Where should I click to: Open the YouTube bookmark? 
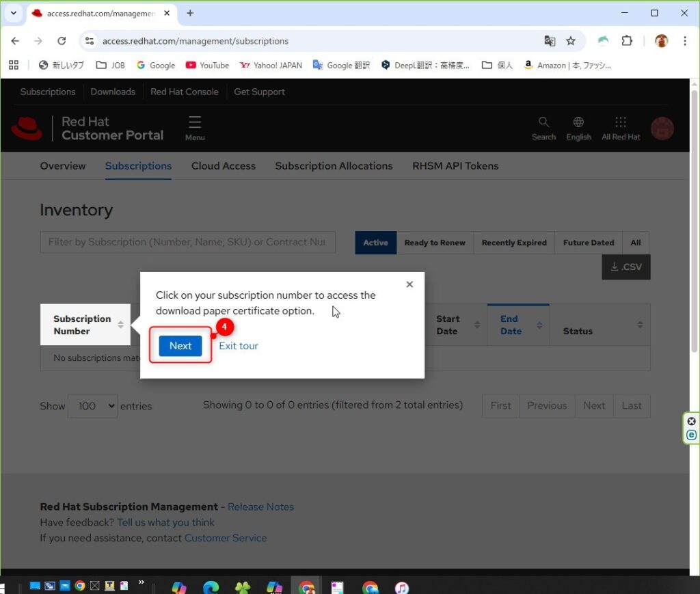click(x=207, y=65)
